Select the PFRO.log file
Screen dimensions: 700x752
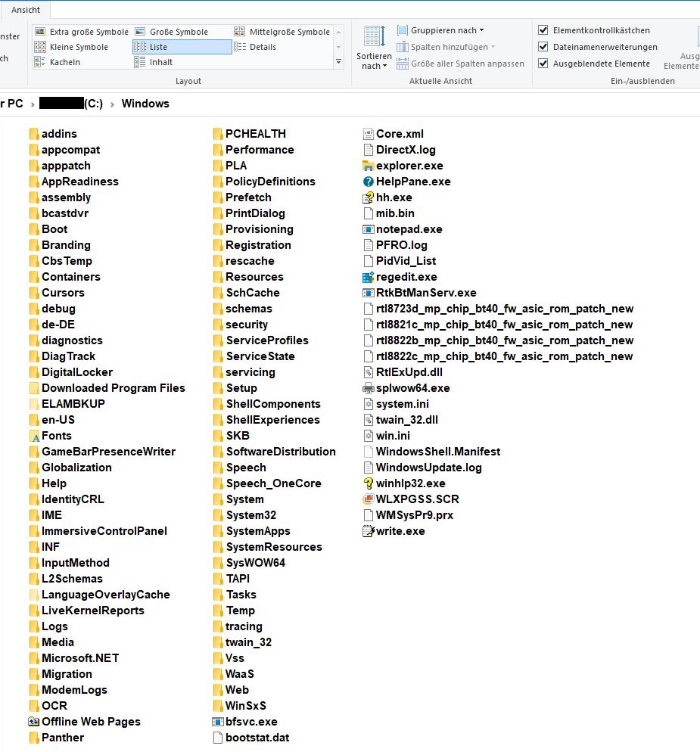pyautogui.click(x=395, y=245)
